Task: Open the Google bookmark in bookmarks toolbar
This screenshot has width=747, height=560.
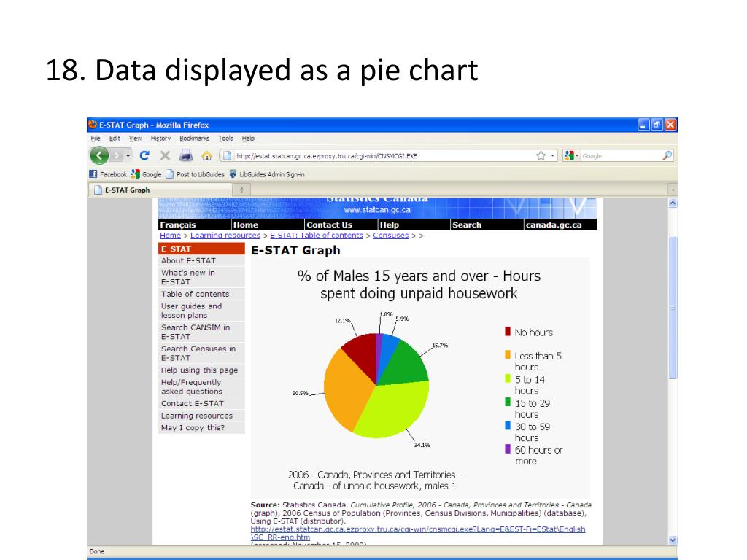Action: (146, 174)
